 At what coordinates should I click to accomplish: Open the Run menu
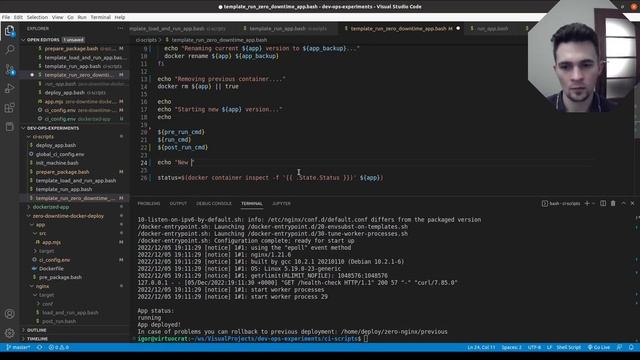tap(82, 17)
